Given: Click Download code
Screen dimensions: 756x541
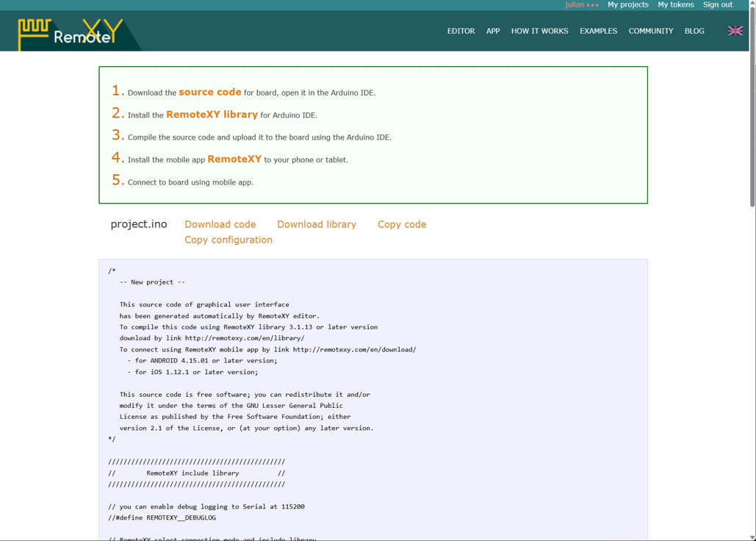Looking at the screenshot, I should [220, 224].
